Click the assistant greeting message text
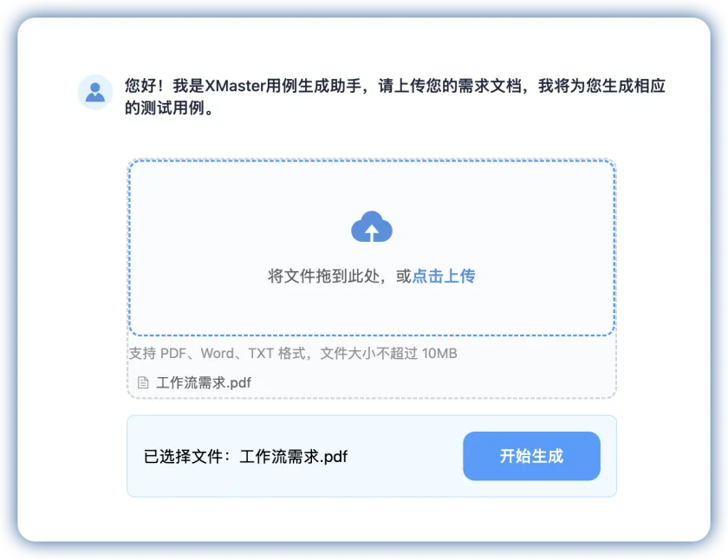Image resolution: width=728 pixels, height=560 pixels. coord(394,96)
